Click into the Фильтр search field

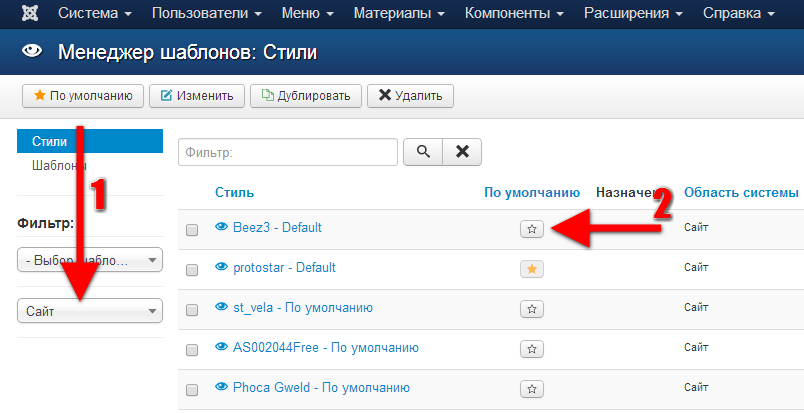pos(288,152)
